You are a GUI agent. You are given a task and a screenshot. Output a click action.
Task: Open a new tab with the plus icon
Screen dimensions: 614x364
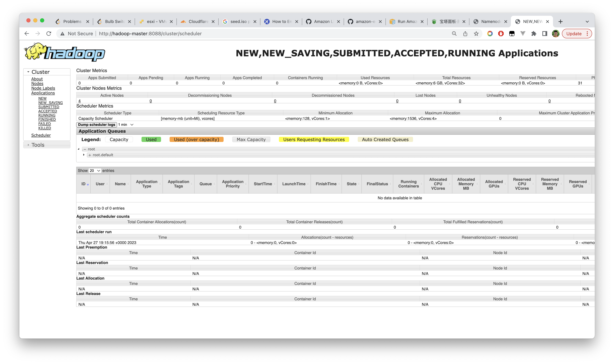pyautogui.click(x=560, y=22)
